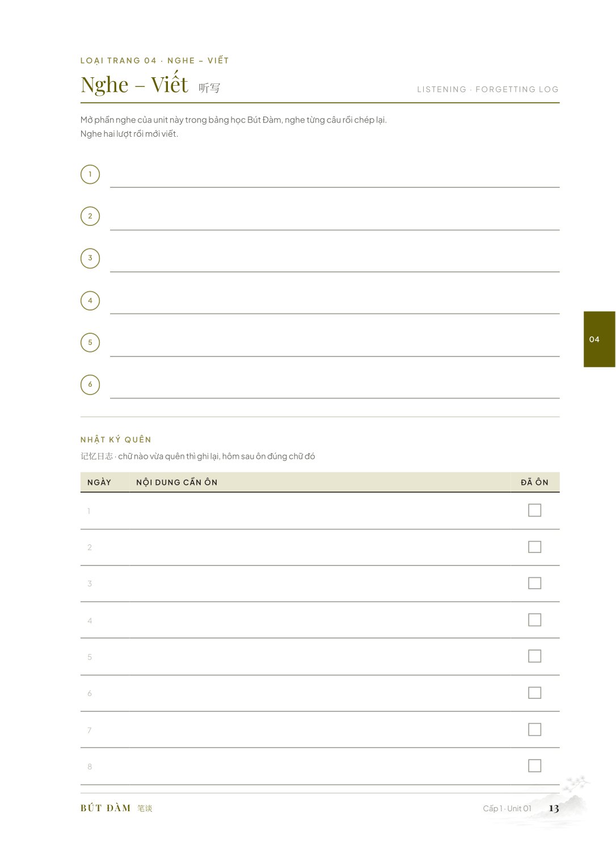Click the Cấp 1 · Unit 01 footer label
This screenshot has width=616, height=864.
pos(507,808)
